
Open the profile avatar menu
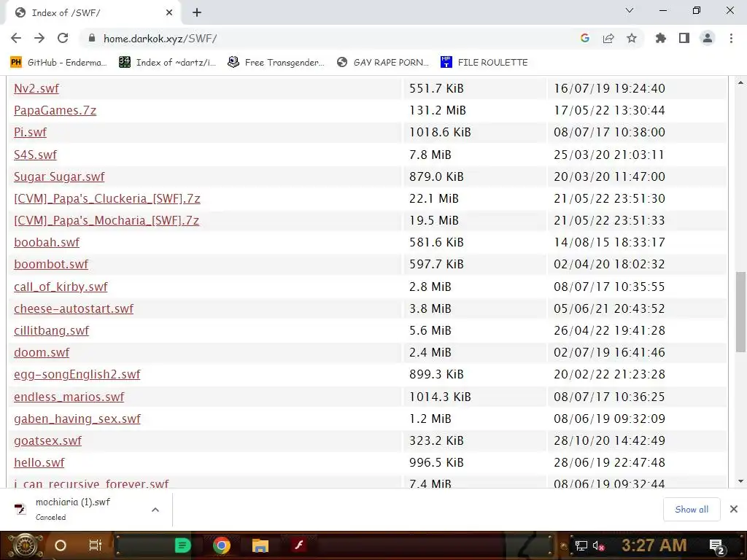[708, 38]
